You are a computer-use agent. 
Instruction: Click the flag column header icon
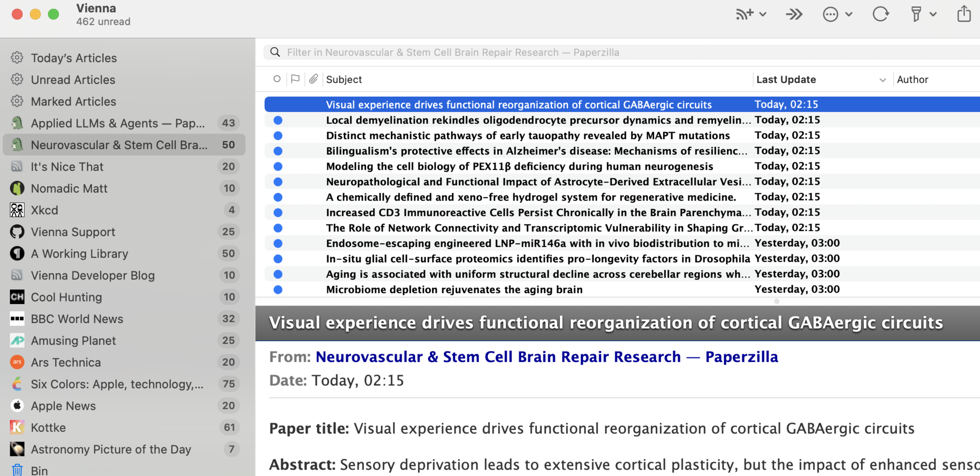[x=295, y=79]
